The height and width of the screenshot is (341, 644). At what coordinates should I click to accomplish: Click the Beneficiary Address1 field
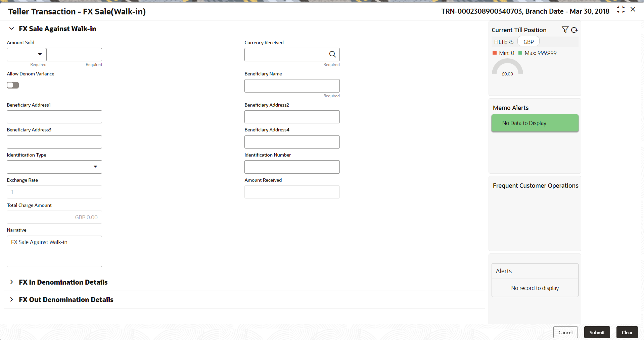click(54, 117)
